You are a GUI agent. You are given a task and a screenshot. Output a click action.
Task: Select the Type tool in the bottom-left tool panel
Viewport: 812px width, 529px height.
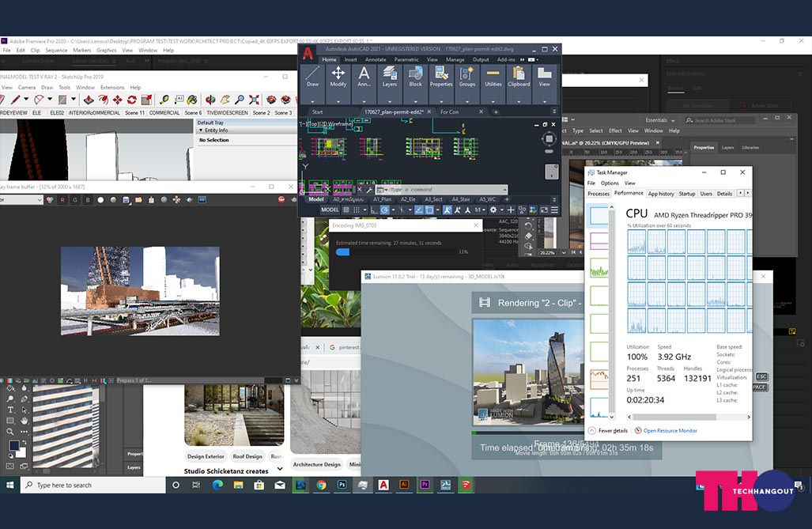(10, 410)
